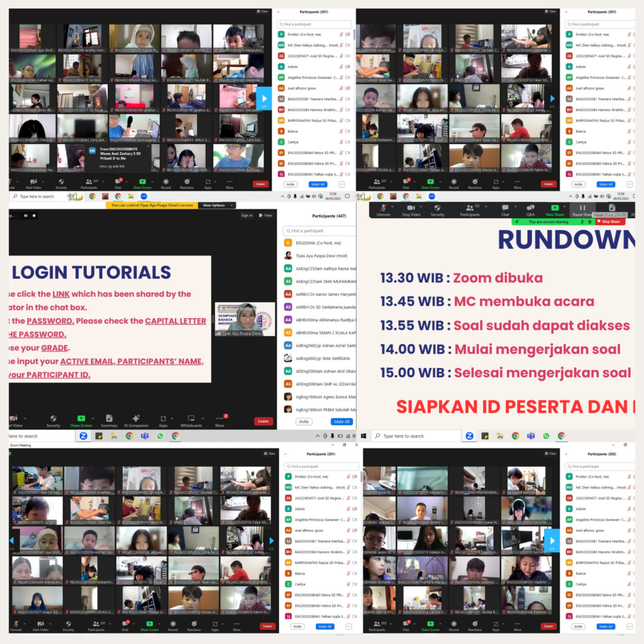Expand arrow beside Participants in Rundown toolbar
This screenshot has height=644, width=644.
(487, 206)
